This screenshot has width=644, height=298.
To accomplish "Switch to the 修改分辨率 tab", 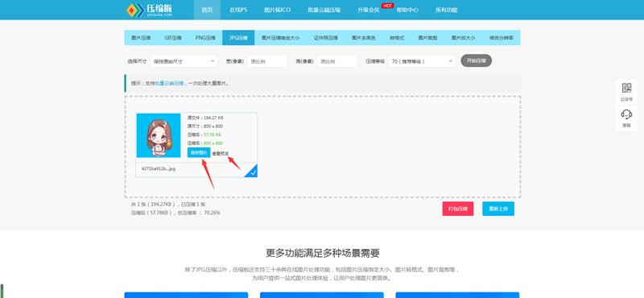I will pos(501,38).
